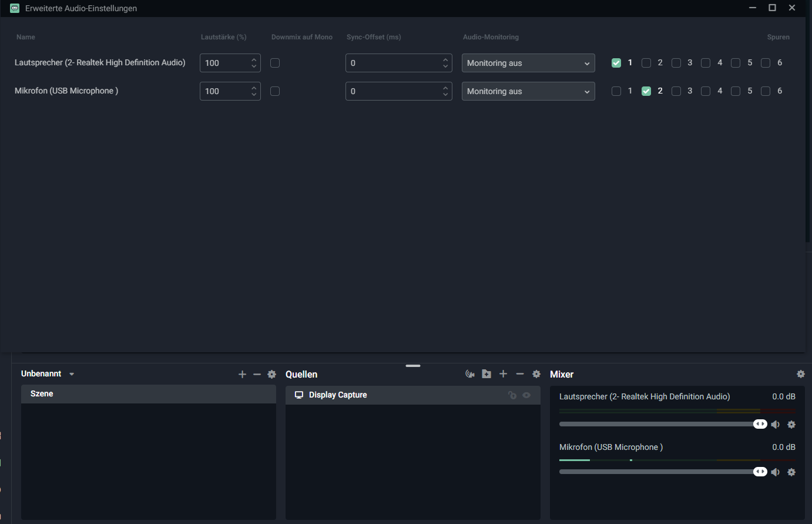812x524 pixels.
Task: Remove the selected source with Quellen minus
Action: [519, 374]
